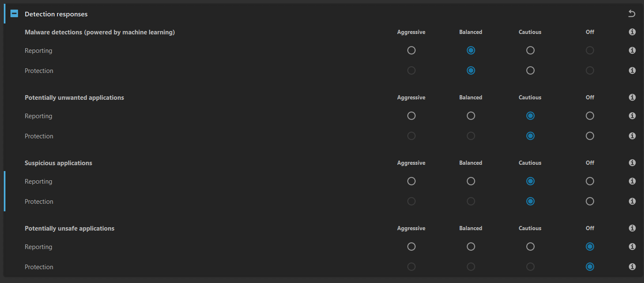Show info for Malware detections Reporting row

point(632,50)
